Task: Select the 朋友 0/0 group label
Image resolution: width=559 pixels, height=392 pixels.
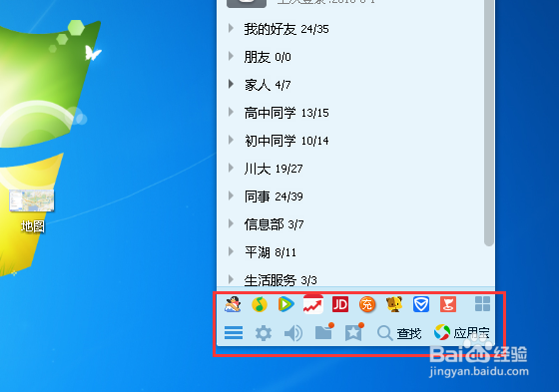Action: (x=268, y=57)
